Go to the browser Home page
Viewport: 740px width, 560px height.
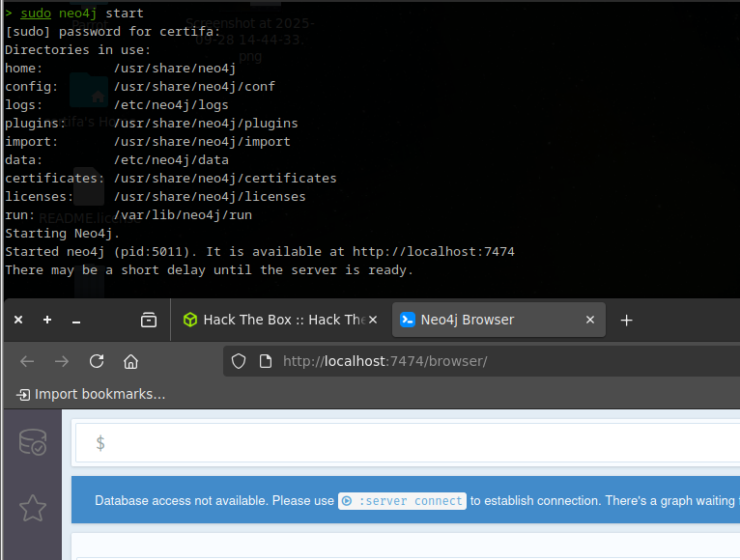coord(130,361)
